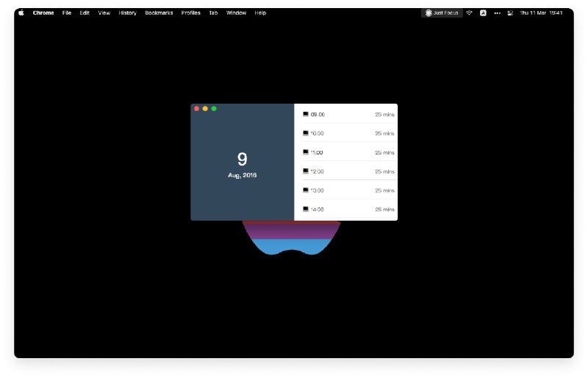This screenshot has width=588, height=378.
Task: Open the three-dots menu bar item
Action: pyautogui.click(x=497, y=13)
